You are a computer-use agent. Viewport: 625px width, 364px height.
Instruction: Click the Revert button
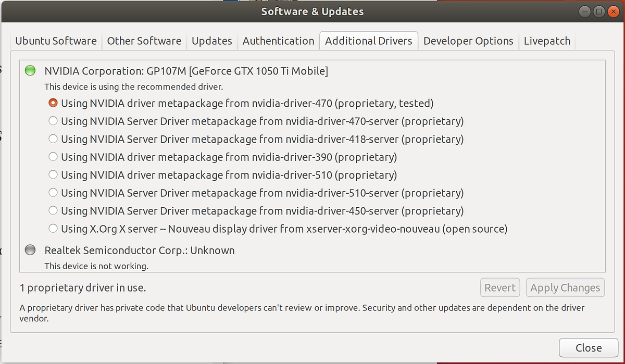(499, 287)
